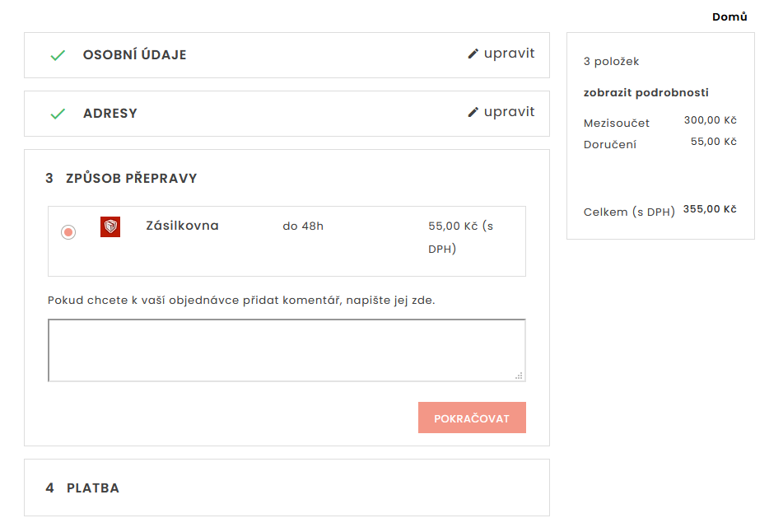Image resolution: width=783 pixels, height=532 pixels.
Task: Click the upravit text for Osobní údaje
Action: pos(509,54)
